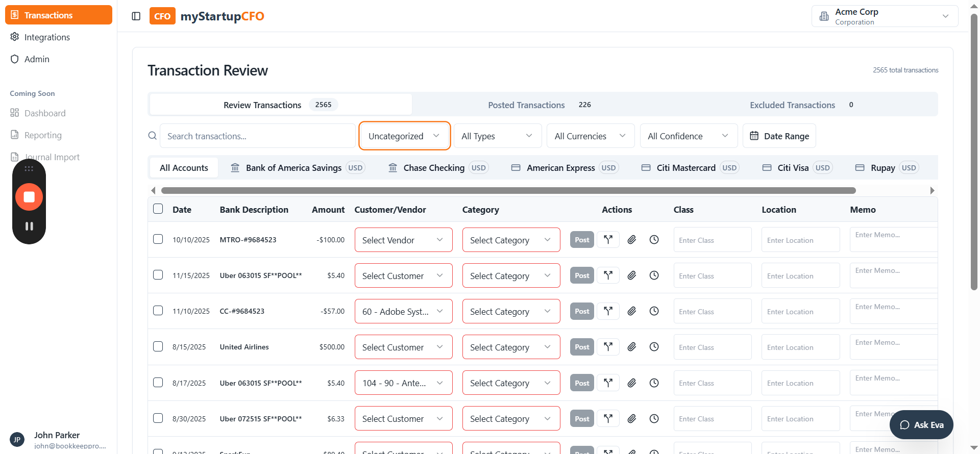Click the horizontal scrollbar above the table
Screen dimensions: 980x454
click(508, 190)
